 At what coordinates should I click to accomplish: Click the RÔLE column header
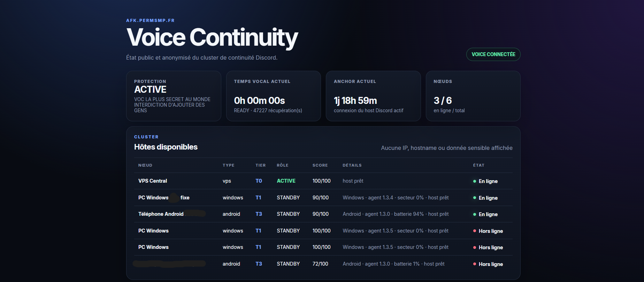pyautogui.click(x=283, y=165)
